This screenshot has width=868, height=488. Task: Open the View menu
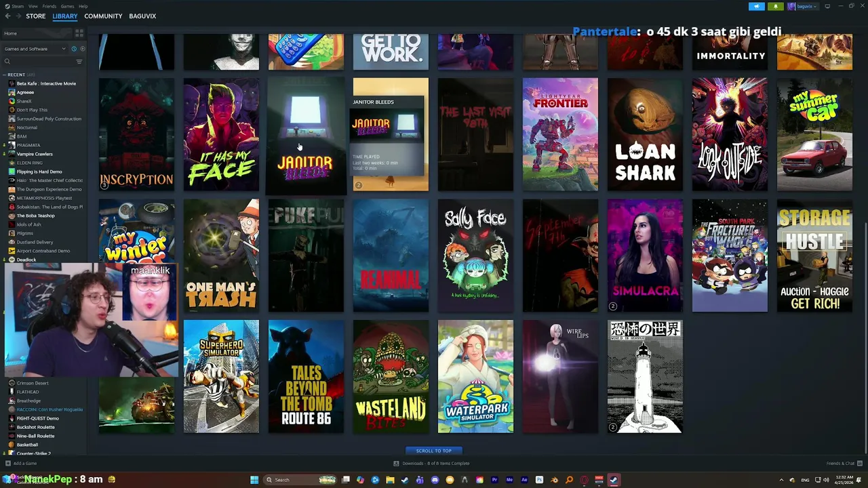pyautogui.click(x=33, y=6)
